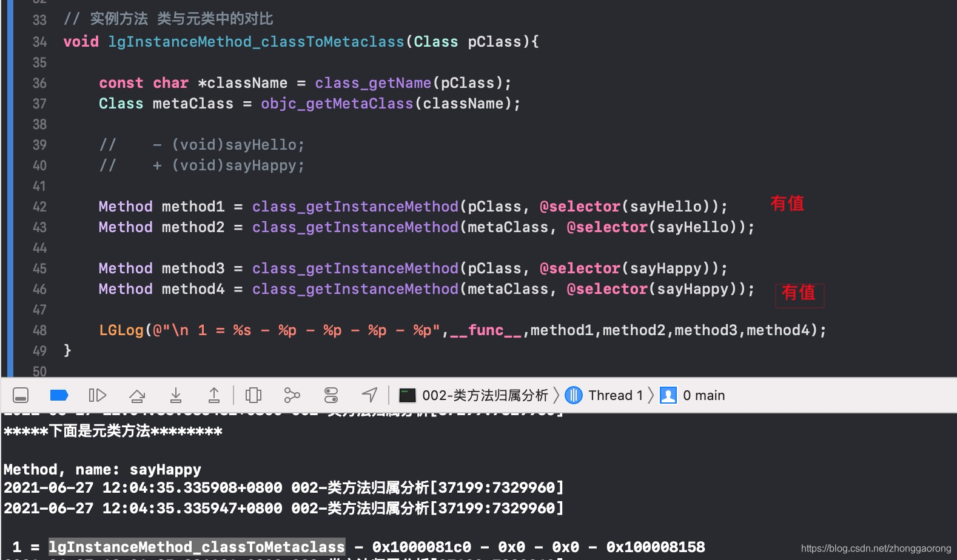Viewport: 957px width, 560px height.
Task: Click line number 34 in the gutter
Action: point(39,42)
